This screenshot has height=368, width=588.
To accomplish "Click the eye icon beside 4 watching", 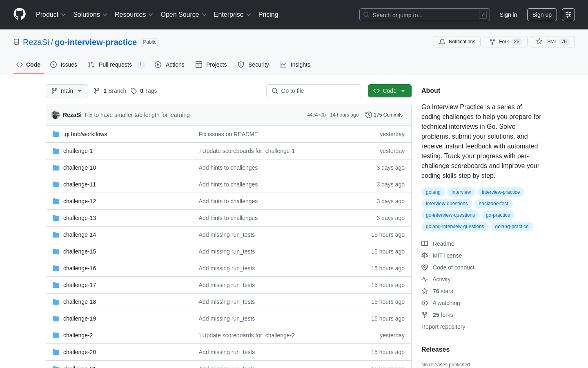I will (x=425, y=303).
